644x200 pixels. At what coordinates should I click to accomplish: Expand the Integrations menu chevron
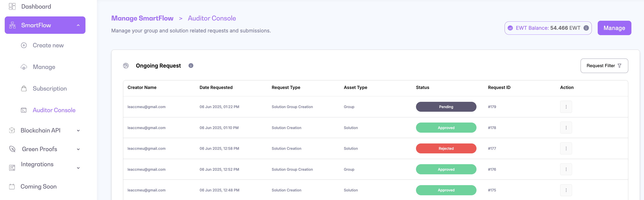point(78,168)
